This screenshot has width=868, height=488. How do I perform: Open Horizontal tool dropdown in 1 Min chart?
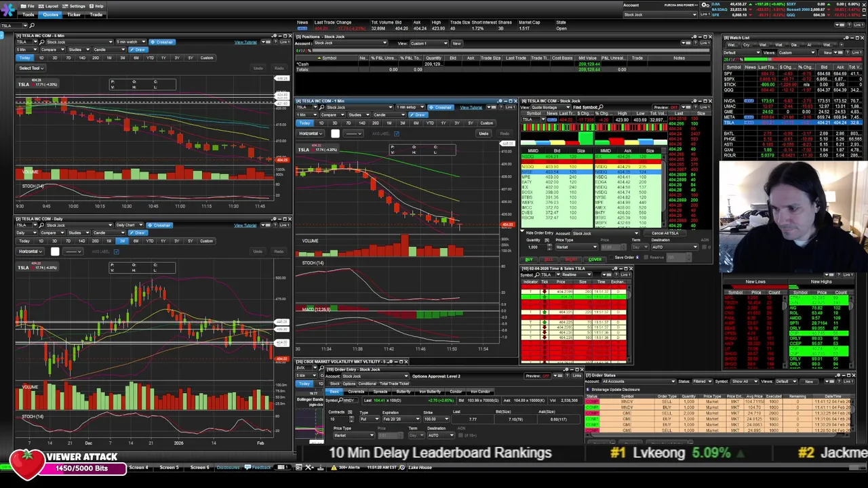(311, 134)
